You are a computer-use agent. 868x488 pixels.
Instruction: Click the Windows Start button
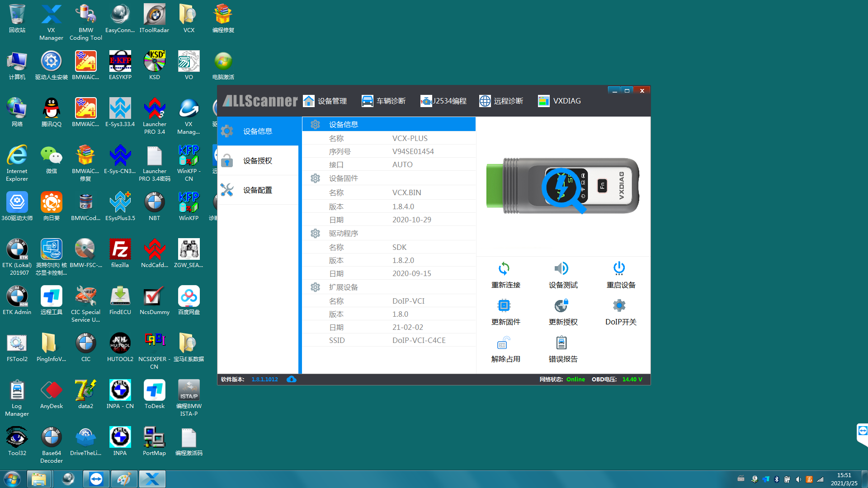coord(12,479)
